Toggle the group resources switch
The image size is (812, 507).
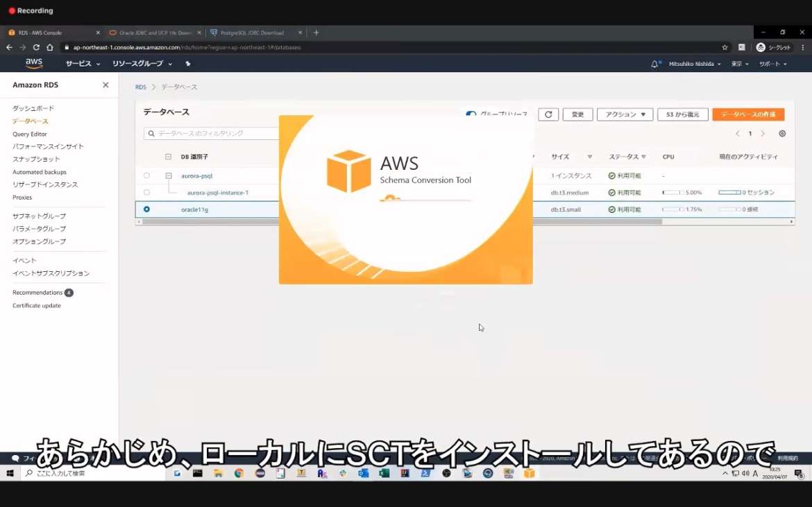(471, 114)
